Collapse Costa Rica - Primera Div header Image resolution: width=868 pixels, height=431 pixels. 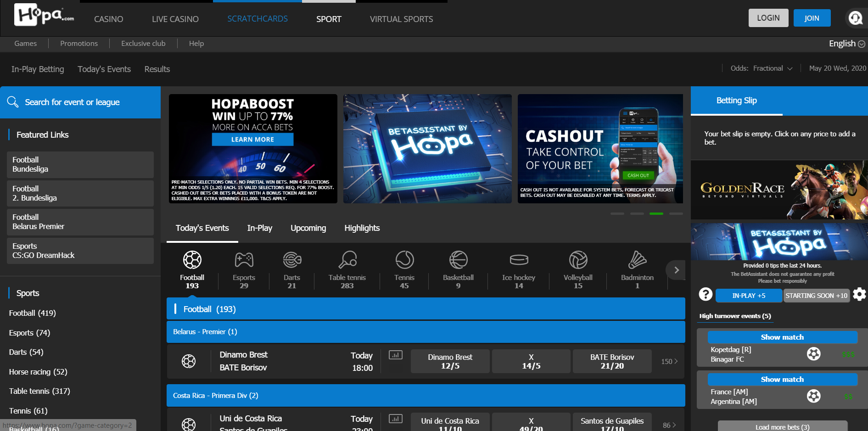[426, 395]
